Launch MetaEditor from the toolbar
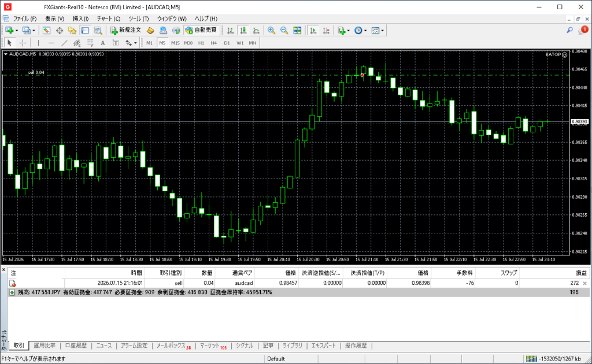 150,31
